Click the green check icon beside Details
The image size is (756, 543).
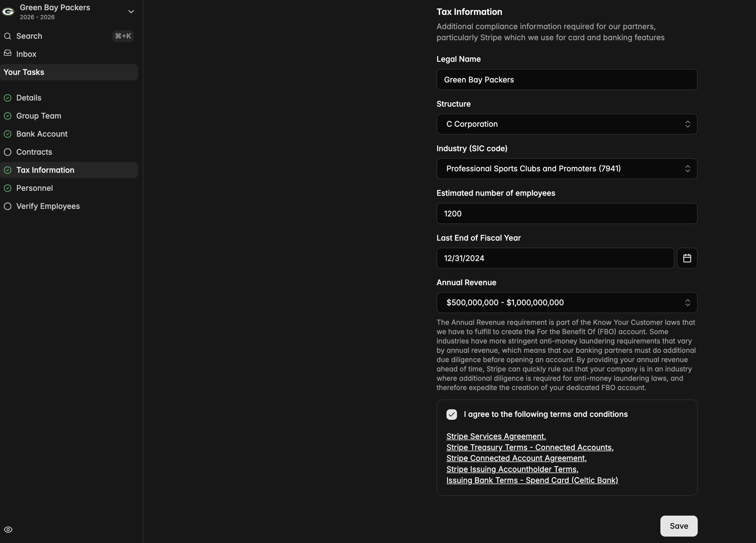pos(8,98)
